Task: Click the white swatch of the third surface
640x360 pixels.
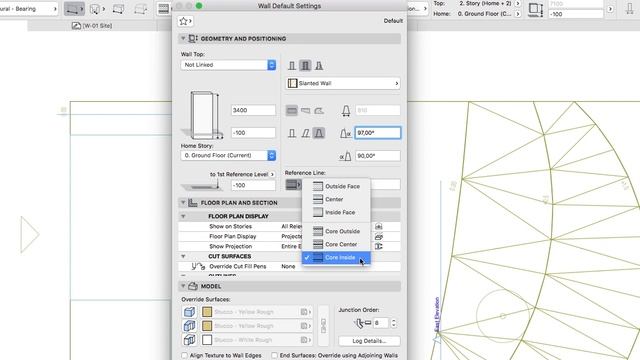Action: [x=207, y=340]
